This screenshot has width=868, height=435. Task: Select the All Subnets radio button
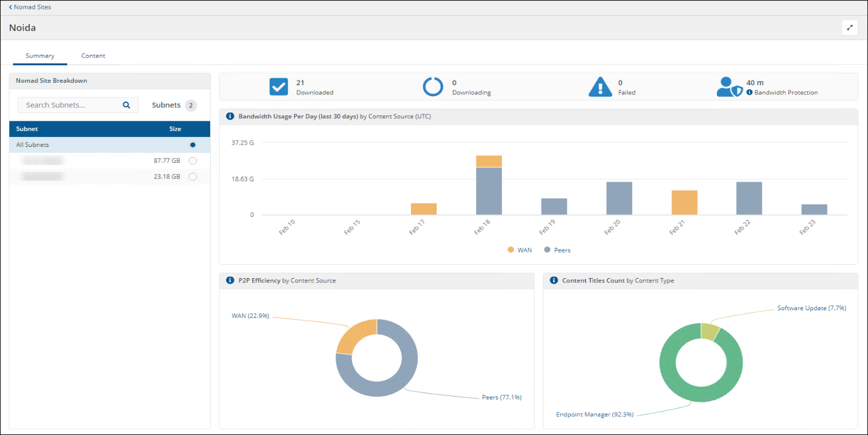pos(193,145)
